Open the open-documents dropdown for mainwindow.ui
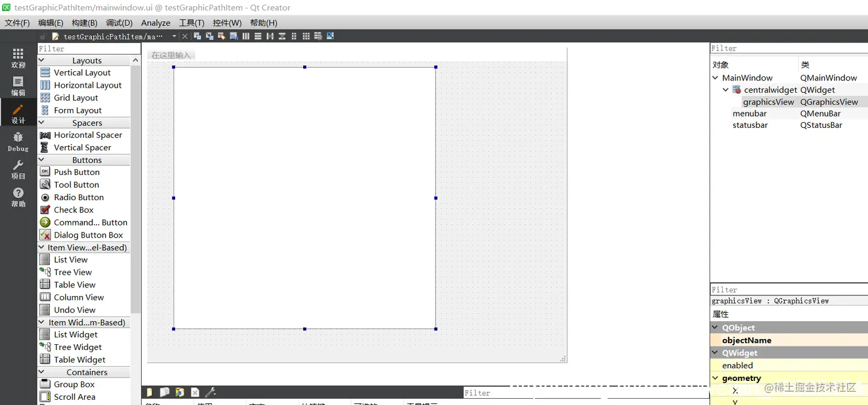 coord(175,36)
